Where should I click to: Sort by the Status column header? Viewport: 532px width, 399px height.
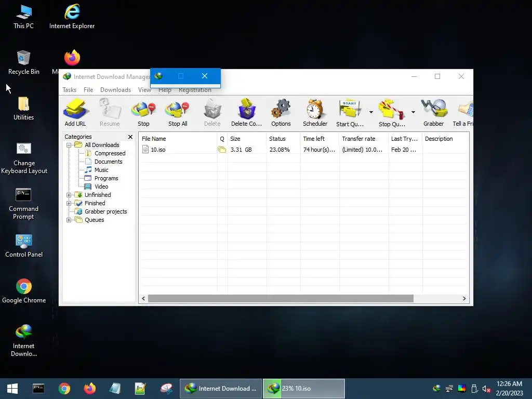click(x=283, y=139)
